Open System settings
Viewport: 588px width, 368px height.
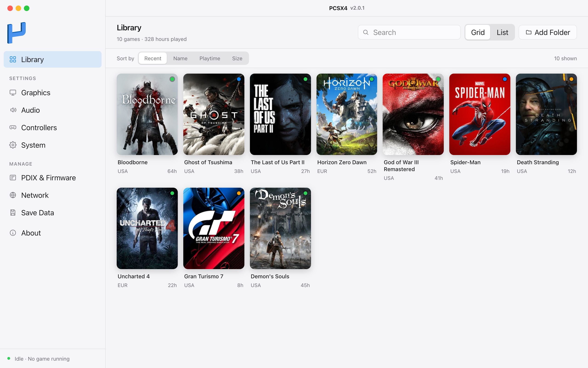coord(52,145)
